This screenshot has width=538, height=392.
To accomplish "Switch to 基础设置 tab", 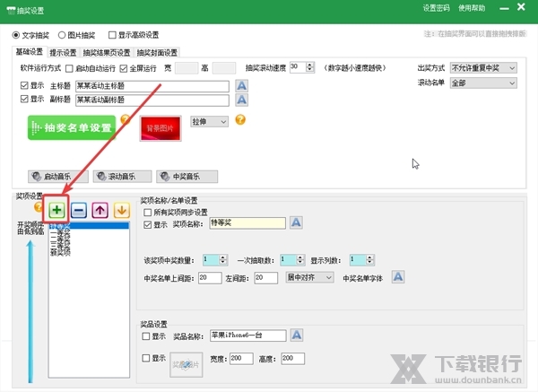I will 30,52.
